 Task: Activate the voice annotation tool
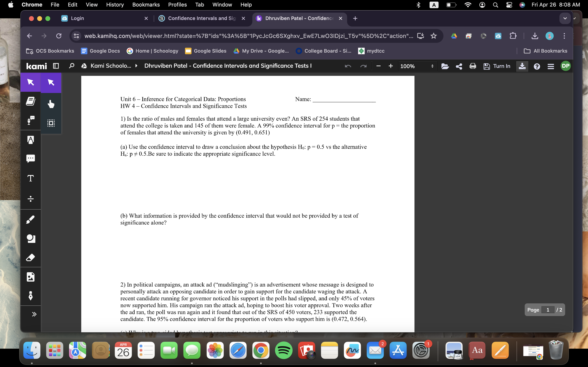pyautogui.click(x=30, y=120)
